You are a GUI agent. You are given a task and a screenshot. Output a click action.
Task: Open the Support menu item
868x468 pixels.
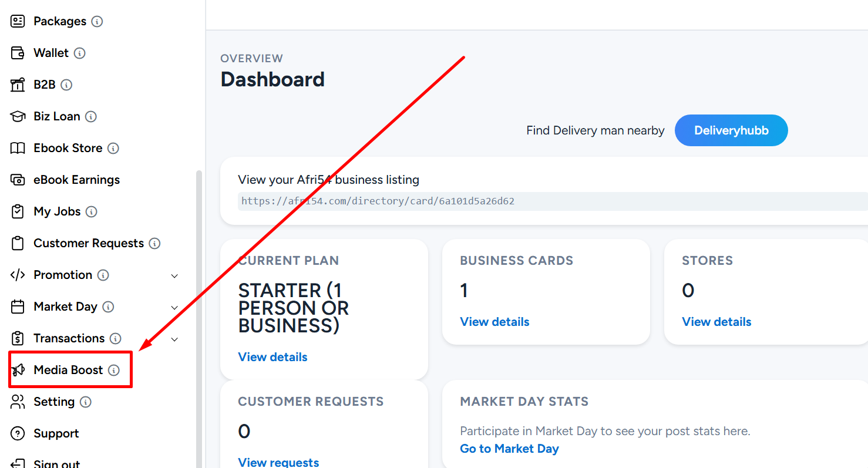pos(45,433)
